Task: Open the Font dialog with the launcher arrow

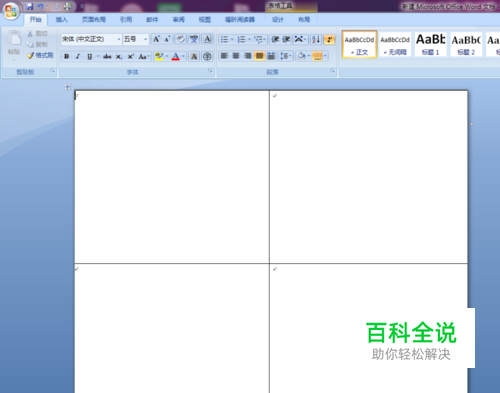Action: tap(210, 71)
